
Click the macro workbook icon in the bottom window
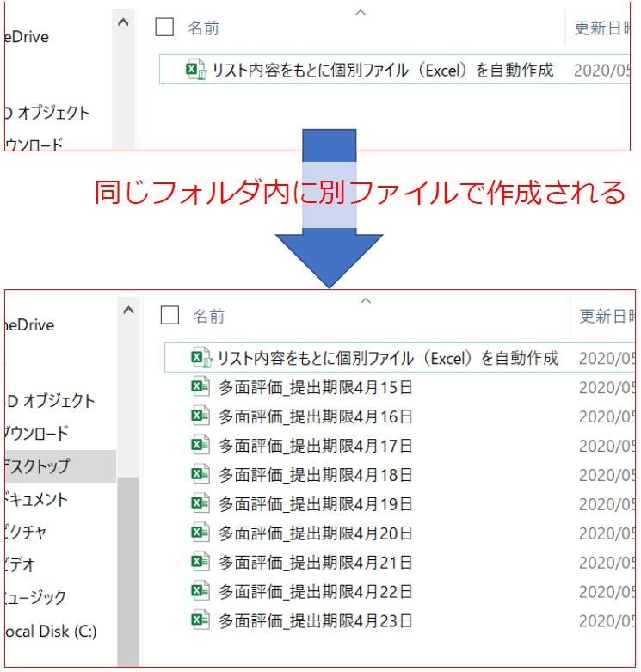point(201,357)
